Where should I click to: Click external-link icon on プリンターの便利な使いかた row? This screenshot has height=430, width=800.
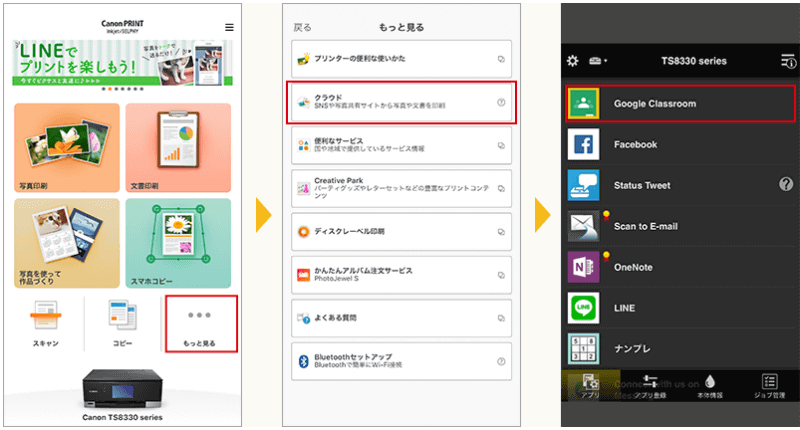[x=501, y=59]
